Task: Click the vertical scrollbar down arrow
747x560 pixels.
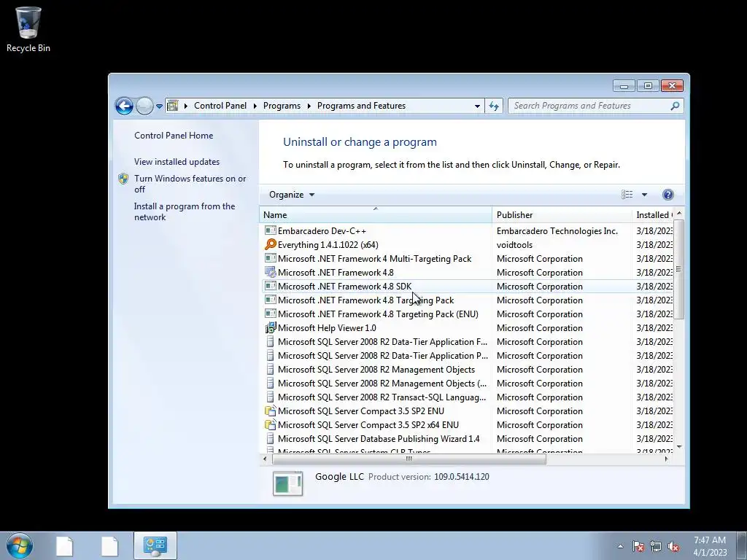Action: tap(679, 447)
